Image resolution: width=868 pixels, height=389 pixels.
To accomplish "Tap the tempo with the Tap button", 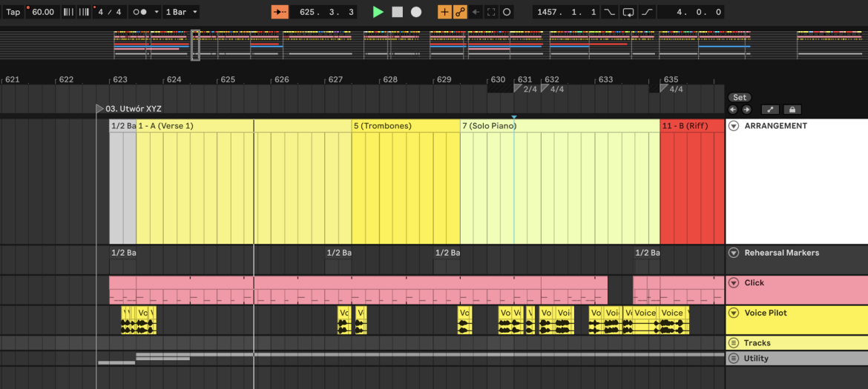I will [x=13, y=12].
